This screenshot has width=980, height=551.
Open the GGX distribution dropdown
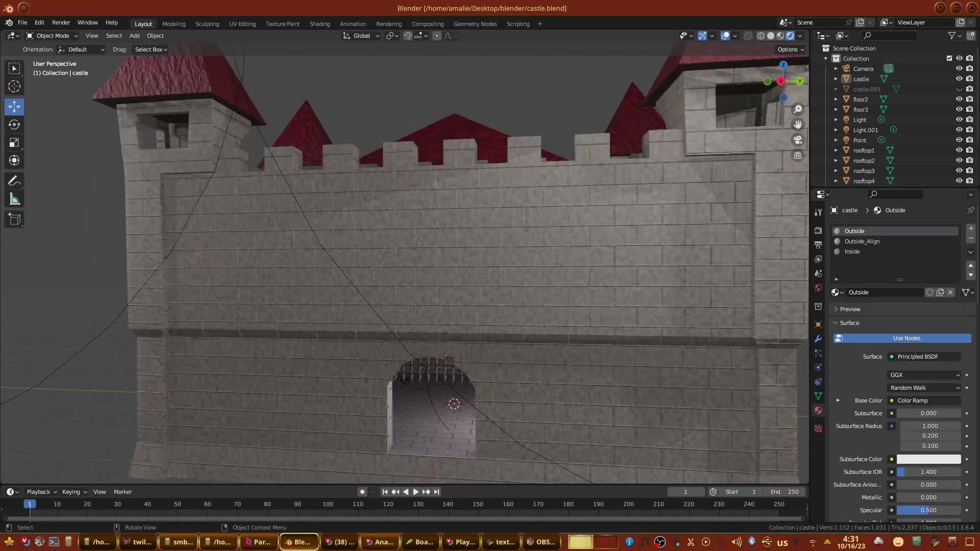click(924, 375)
